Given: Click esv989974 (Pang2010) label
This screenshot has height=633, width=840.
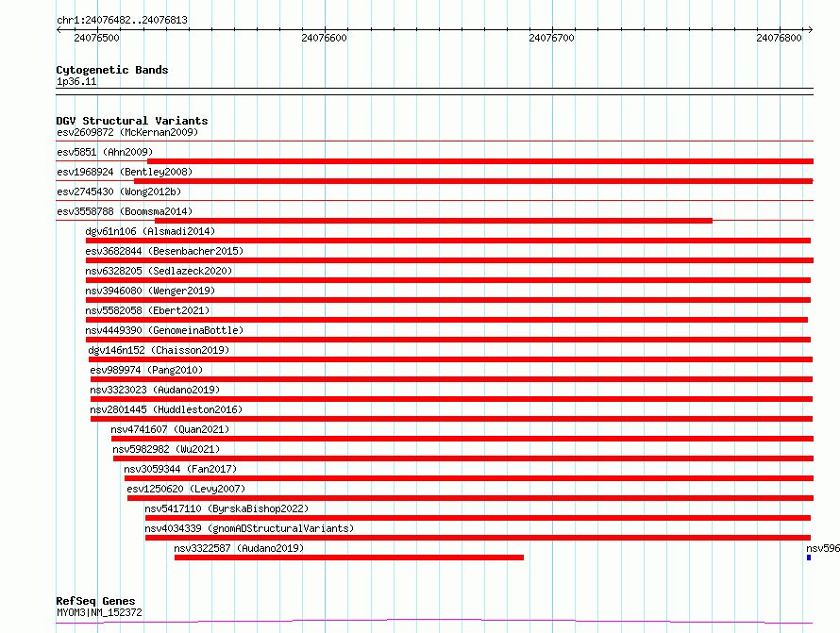Looking at the screenshot, I should (x=146, y=370).
